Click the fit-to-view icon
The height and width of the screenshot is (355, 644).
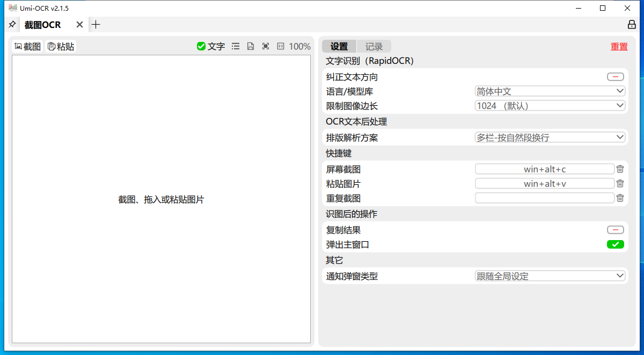point(266,47)
